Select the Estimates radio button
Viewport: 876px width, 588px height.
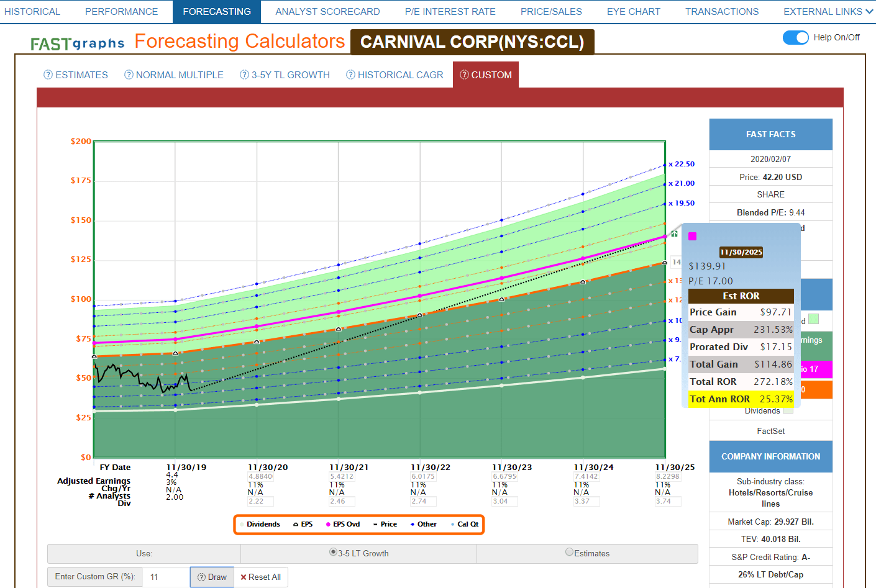[x=569, y=552]
